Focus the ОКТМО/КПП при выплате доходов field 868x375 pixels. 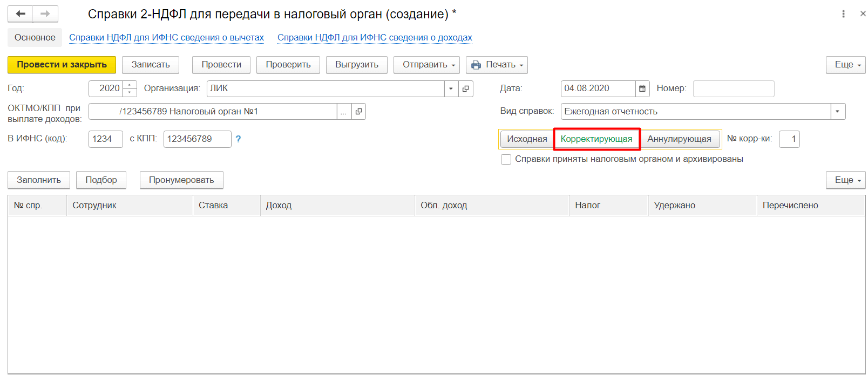(x=213, y=111)
